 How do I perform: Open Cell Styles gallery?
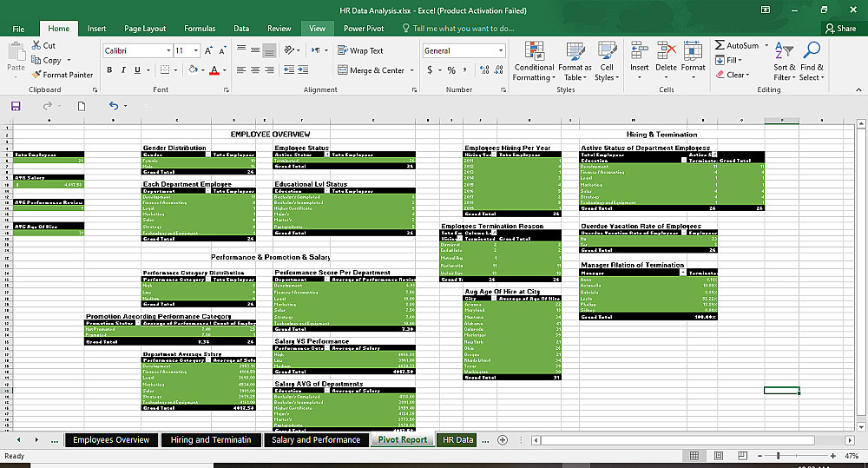click(607, 62)
